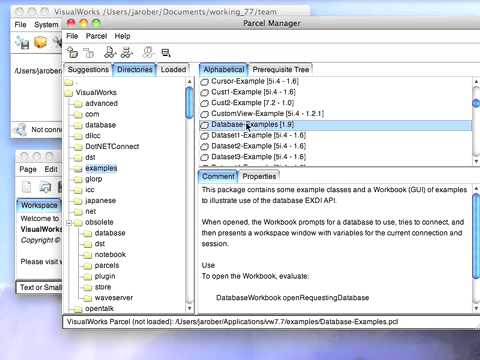Click the comment pane scrollbar thumb
This screenshot has height=360, width=480.
pos(476,236)
